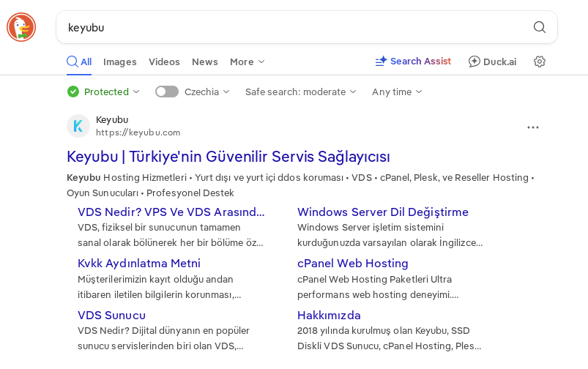
Task: Click the magnifying glass search icon
Action: [x=540, y=27]
